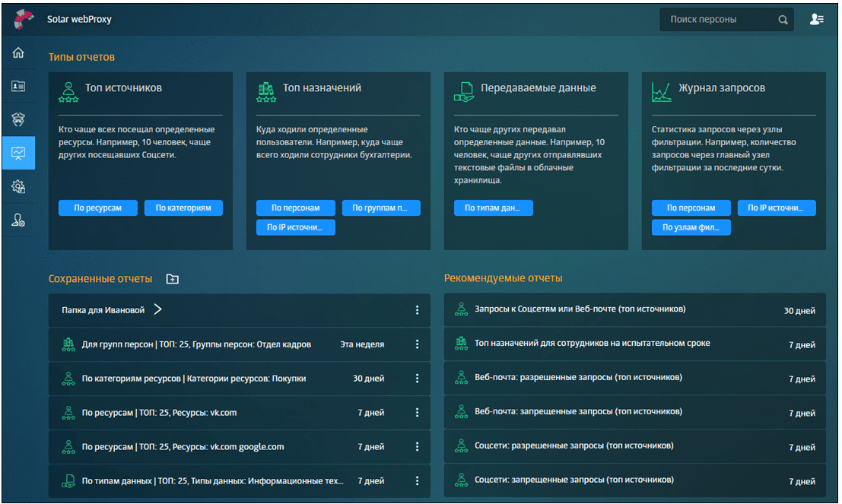Open the person card sidebar icon

click(x=18, y=86)
